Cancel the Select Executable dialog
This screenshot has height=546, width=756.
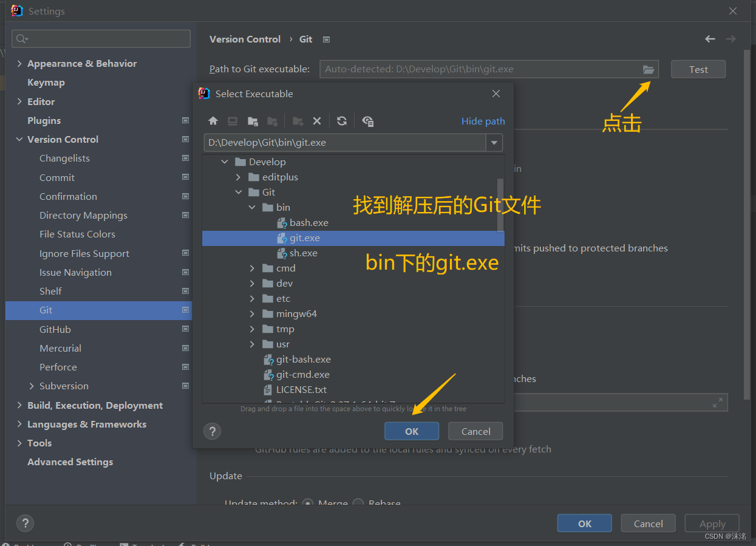(475, 431)
